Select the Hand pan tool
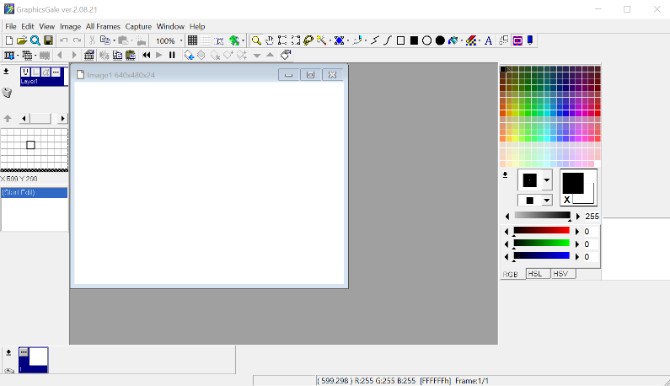This screenshot has height=386, width=670. click(x=269, y=41)
